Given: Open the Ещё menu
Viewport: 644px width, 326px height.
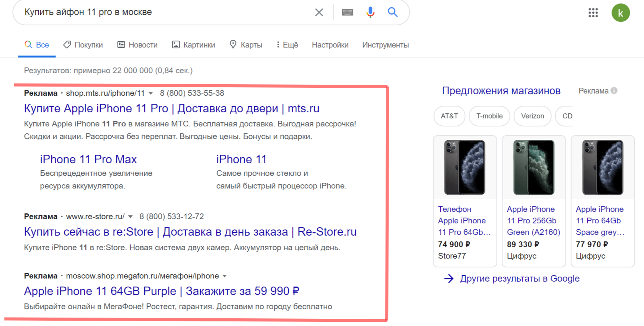Looking at the screenshot, I should [x=287, y=45].
